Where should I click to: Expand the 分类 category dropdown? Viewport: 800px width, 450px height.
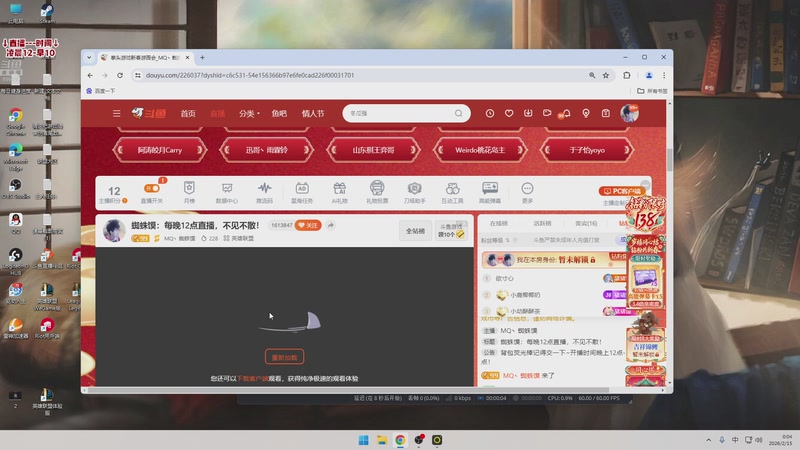[x=249, y=113]
